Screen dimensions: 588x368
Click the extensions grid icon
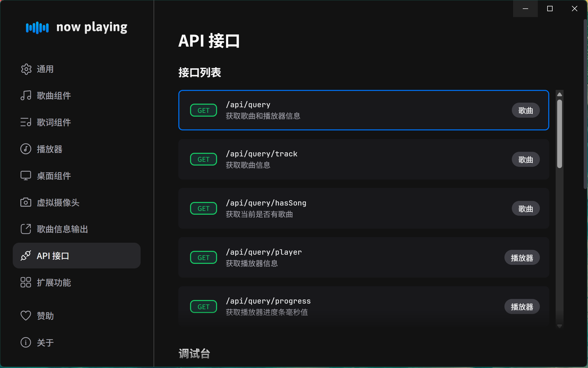click(x=26, y=282)
